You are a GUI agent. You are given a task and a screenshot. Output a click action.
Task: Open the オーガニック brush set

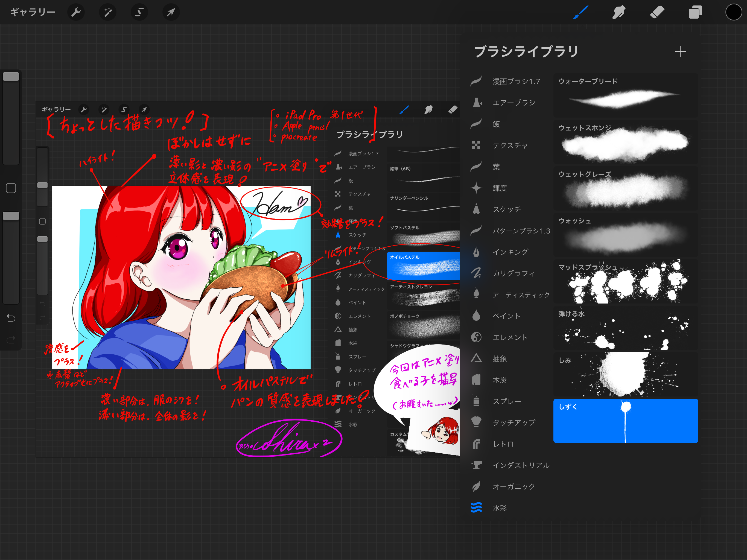(x=510, y=486)
